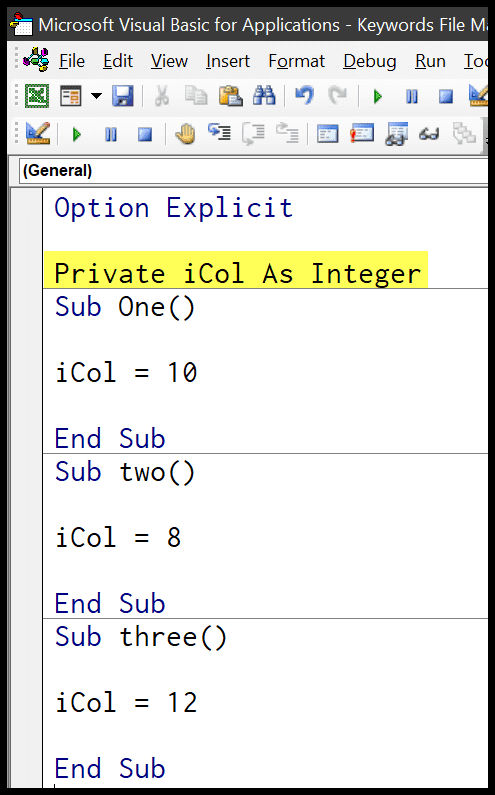Open Immediate Window icon
The height and width of the screenshot is (795, 495).
coord(362,134)
